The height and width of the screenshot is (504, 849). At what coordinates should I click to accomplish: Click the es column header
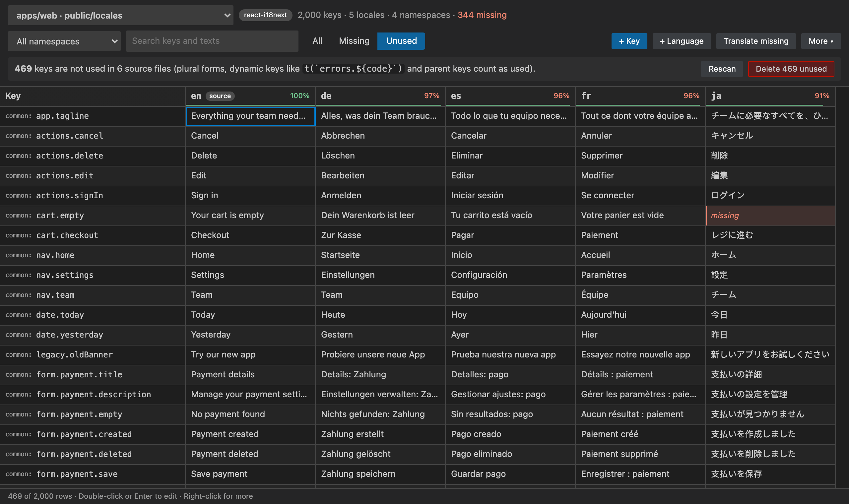[x=510, y=96]
